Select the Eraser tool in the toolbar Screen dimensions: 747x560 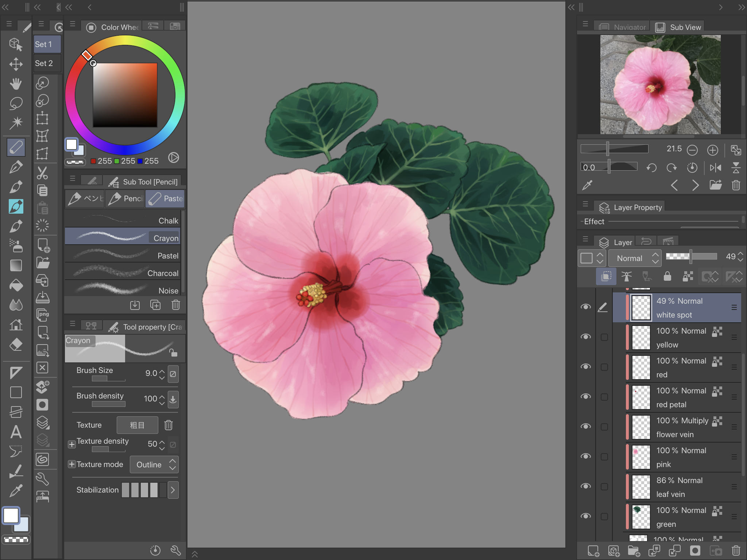pos(16,344)
